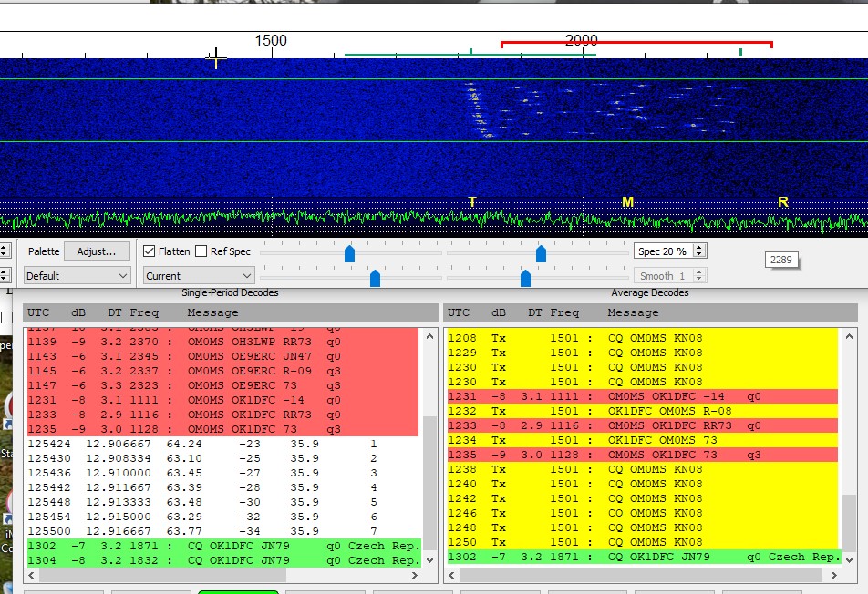868x594 pixels.
Task: Select 1231 OK1DFC -14 row in Average Decodes
Action: tap(642, 396)
